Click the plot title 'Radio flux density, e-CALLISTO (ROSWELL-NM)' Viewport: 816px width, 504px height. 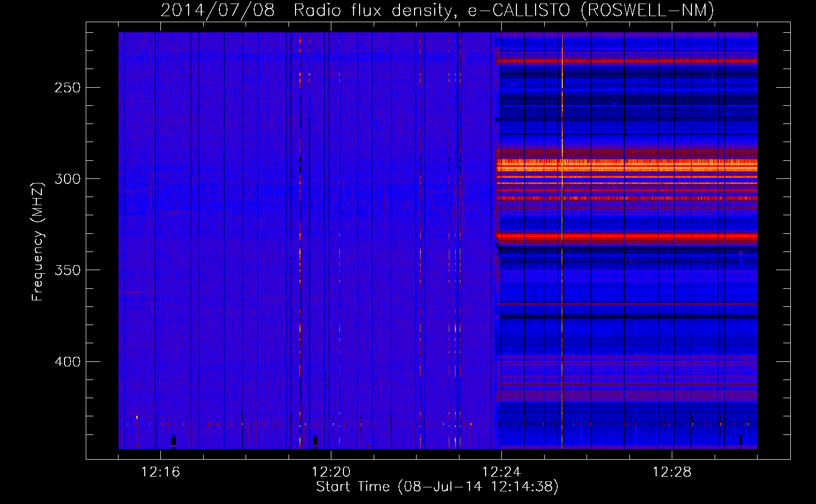coord(504,11)
